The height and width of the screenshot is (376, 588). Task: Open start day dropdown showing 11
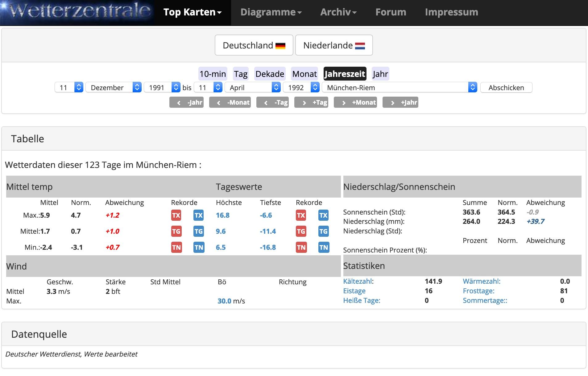click(x=69, y=87)
